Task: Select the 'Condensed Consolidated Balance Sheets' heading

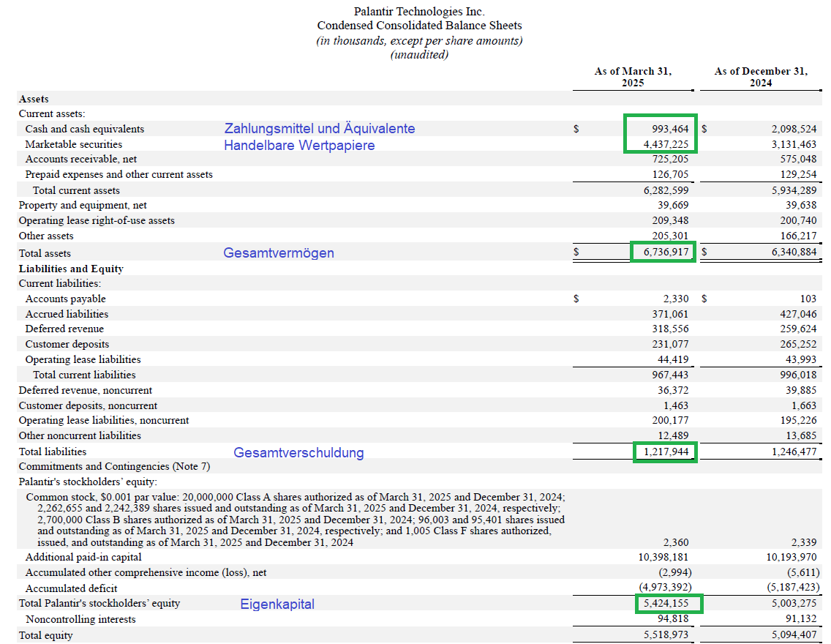Action: tap(419, 26)
